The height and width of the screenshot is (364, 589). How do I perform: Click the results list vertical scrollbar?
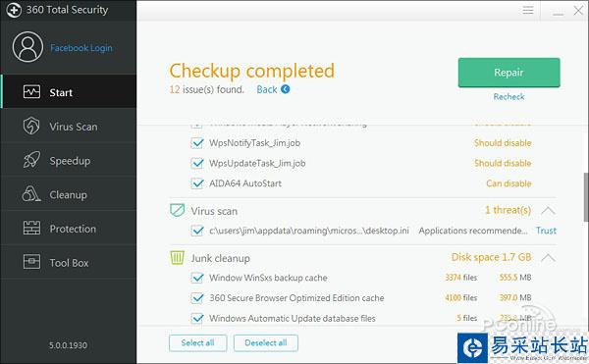pos(586,196)
